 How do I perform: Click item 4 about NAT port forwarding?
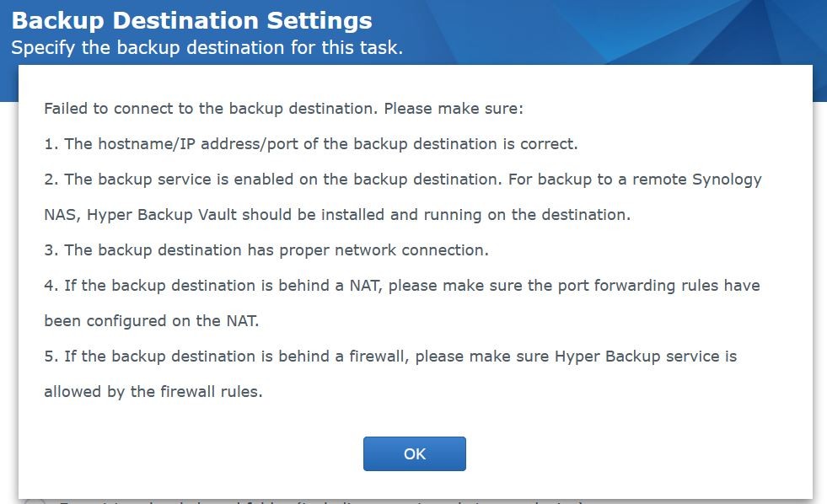pyautogui.click(x=401, y=286)
